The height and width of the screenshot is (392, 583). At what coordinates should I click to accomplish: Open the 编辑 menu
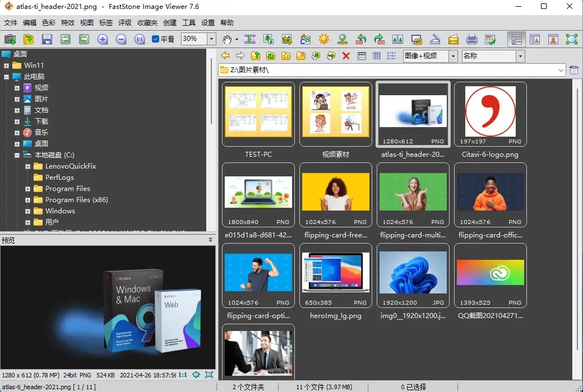pyautogui.click(x=30, y=22)
